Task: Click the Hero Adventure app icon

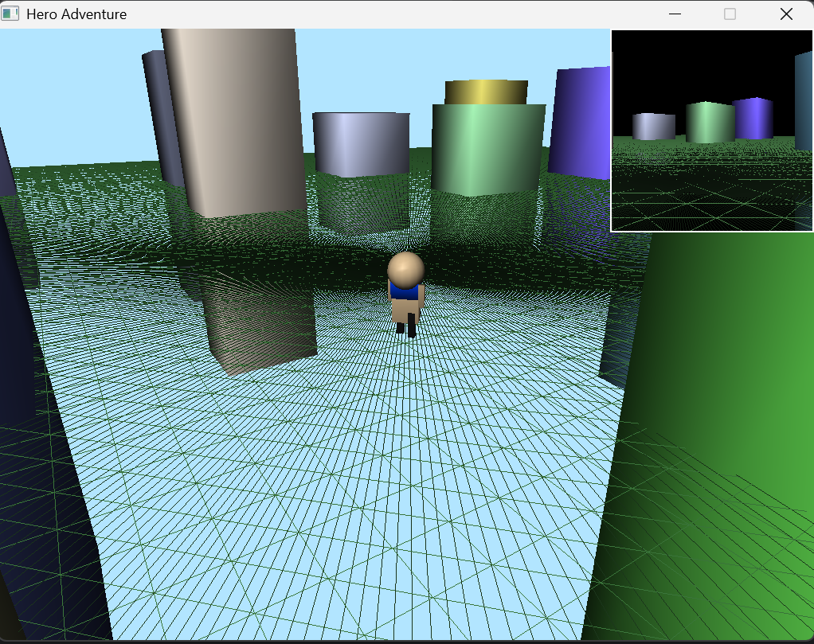Action: point(10,13)
